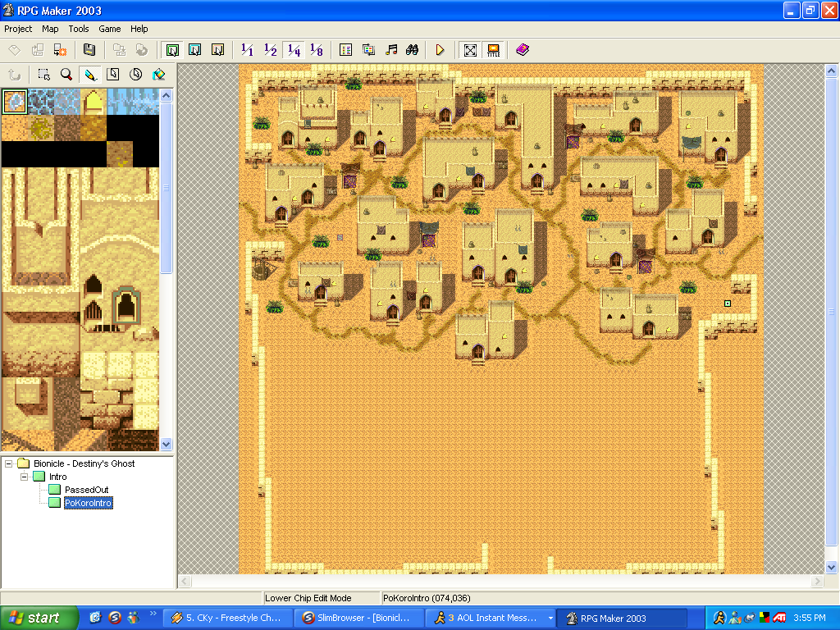
Task: Click the map view scroll left arrow
Action: [185, 582]
